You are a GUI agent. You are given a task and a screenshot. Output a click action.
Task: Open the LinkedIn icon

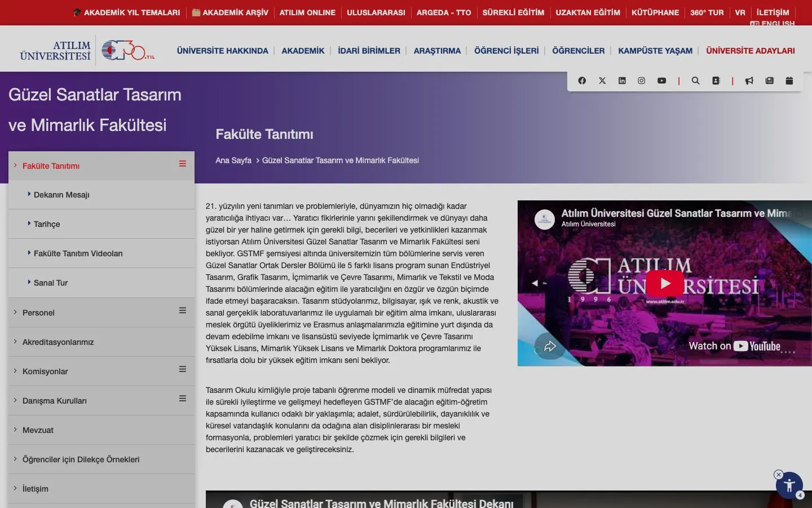622,81
